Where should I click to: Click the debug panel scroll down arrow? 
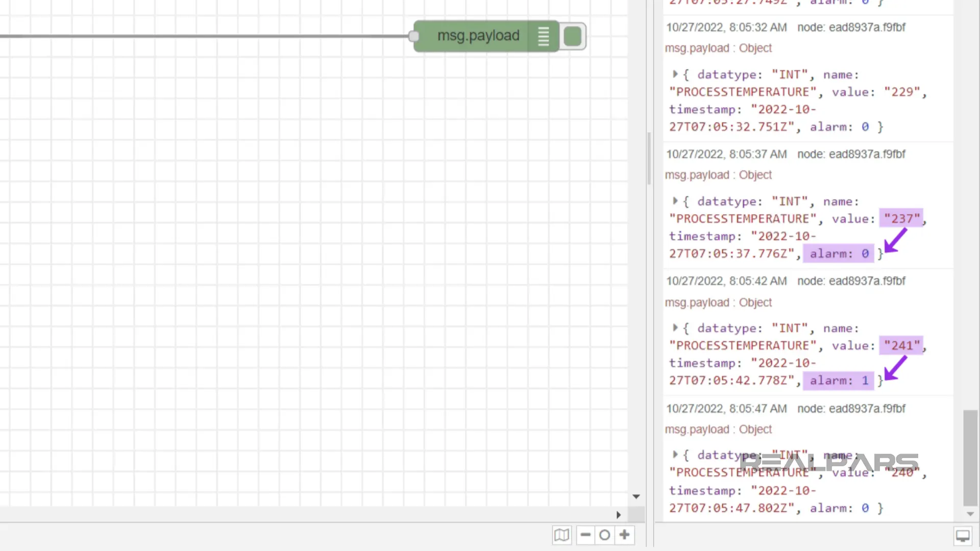coord(970,514)
